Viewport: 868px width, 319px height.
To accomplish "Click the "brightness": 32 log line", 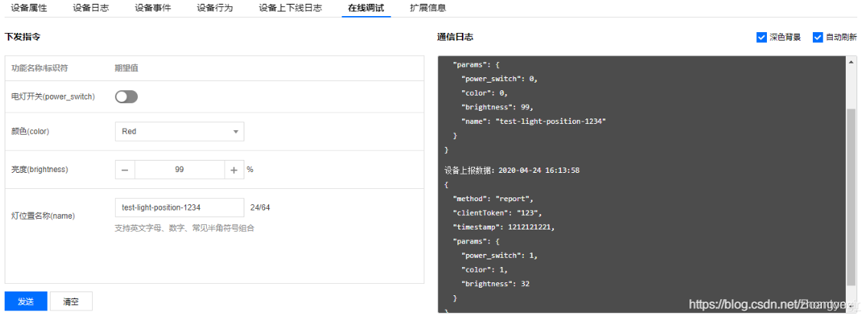I will [497, 284].
